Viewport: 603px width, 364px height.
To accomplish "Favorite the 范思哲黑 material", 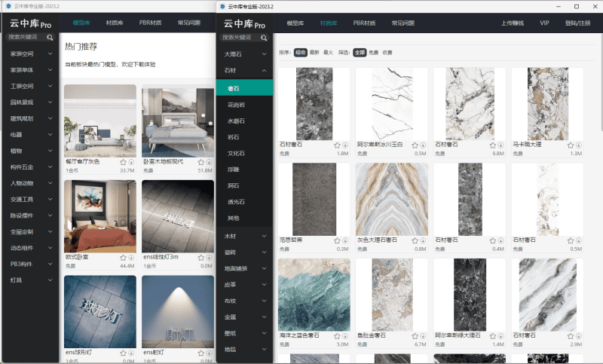I will coord(337,240).
